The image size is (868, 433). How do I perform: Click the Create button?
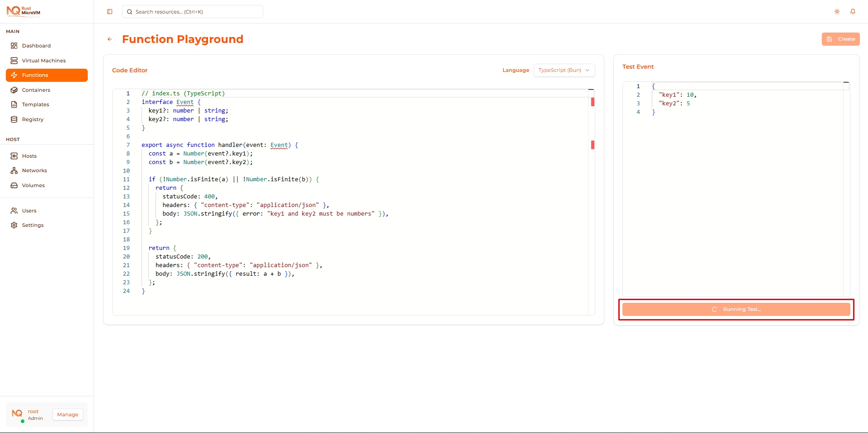(840, 39)
